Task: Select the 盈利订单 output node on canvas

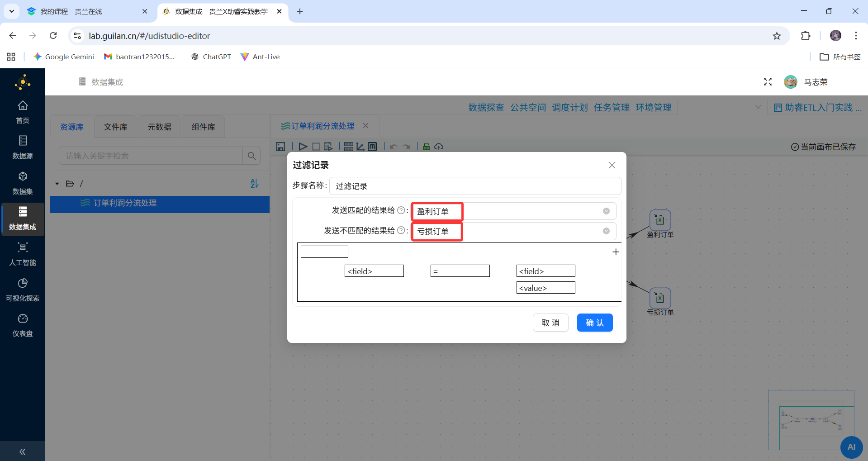Action: pyautogui.click(x=660, y=220)
